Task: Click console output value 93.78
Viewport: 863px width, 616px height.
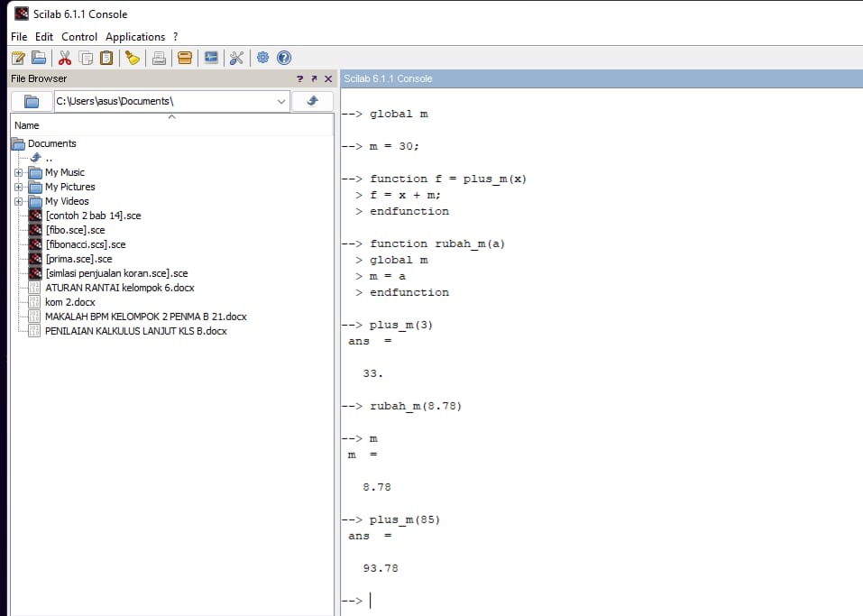Action: pos(381,568)
